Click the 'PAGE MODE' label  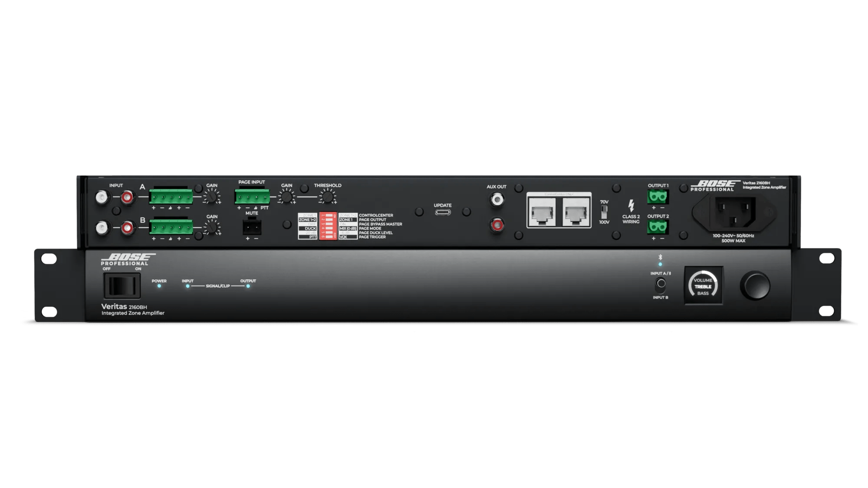[370, 229]
